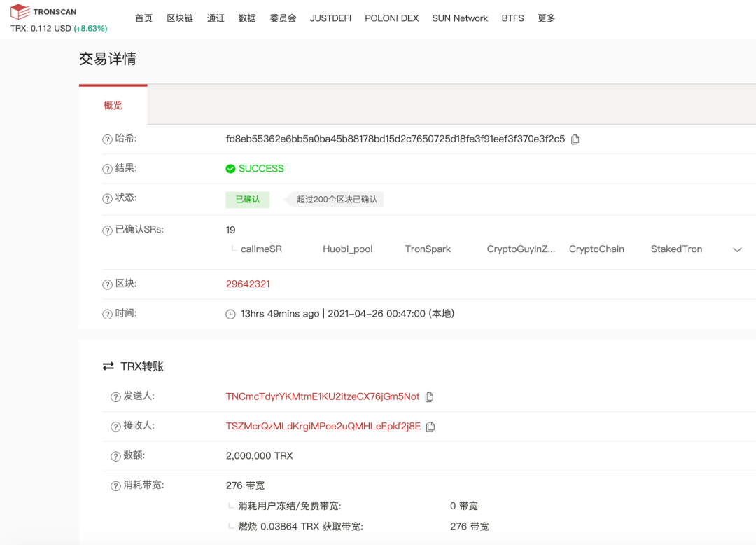Open POLONI DEX menu item
Screen dimensions: 756x545
click(391, 18)
